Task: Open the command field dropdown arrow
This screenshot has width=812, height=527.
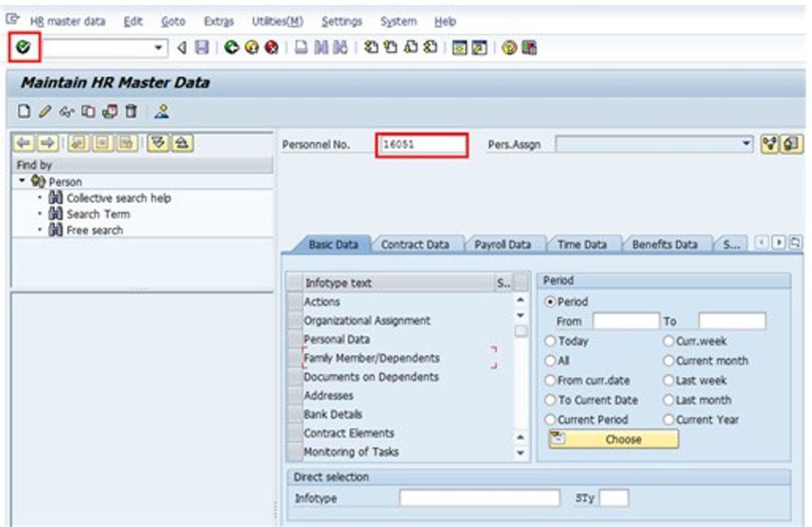Action: pyautogui.click(x=158, y=48)
